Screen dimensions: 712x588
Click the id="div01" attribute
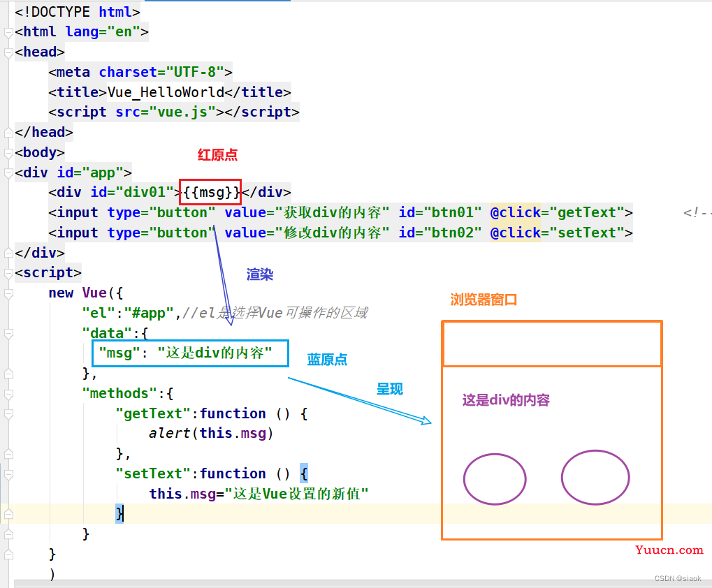(132, 192)
